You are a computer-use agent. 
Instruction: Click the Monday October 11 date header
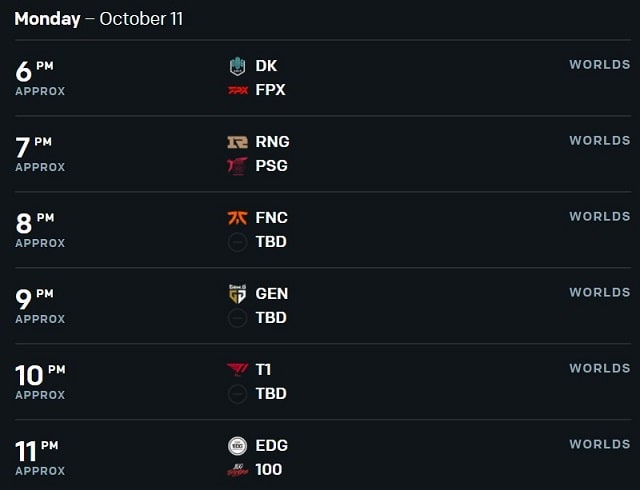coord(99,19)
